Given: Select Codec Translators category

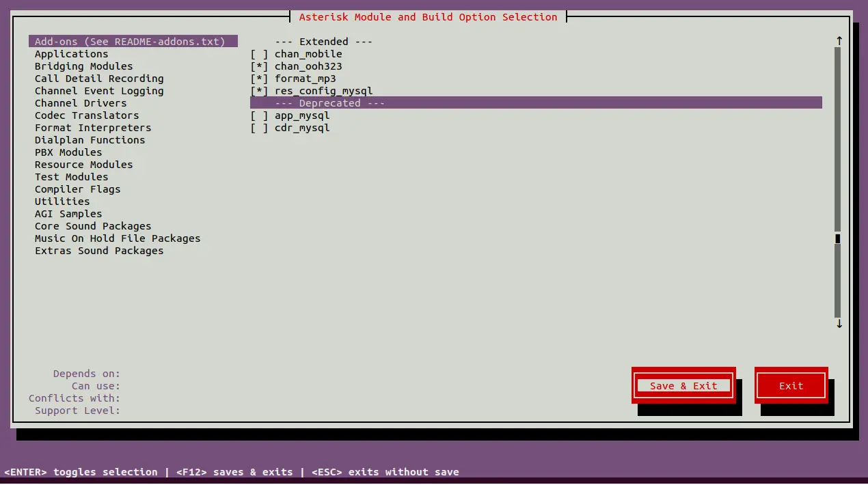Looking at the screenshot, I should 87,115.
